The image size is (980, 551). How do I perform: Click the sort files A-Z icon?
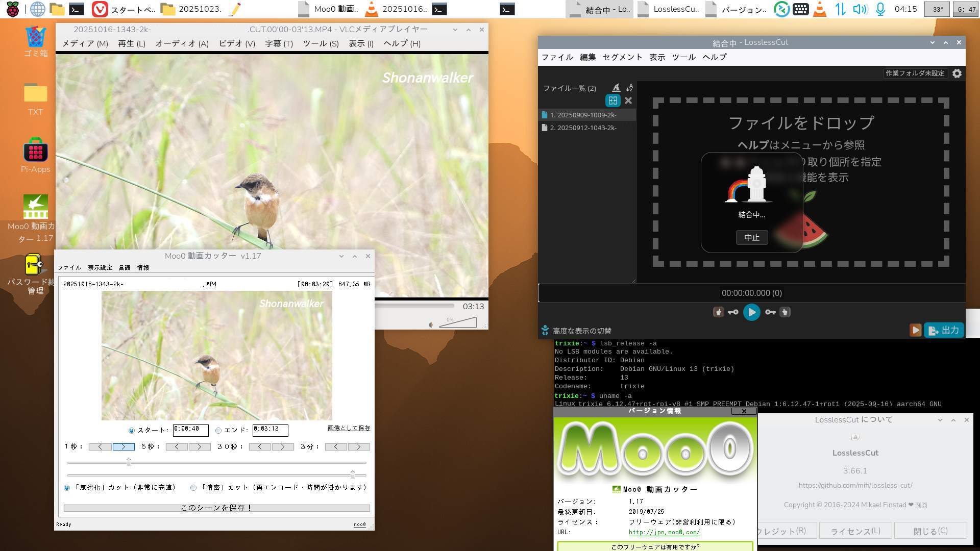tap(629, 88)
